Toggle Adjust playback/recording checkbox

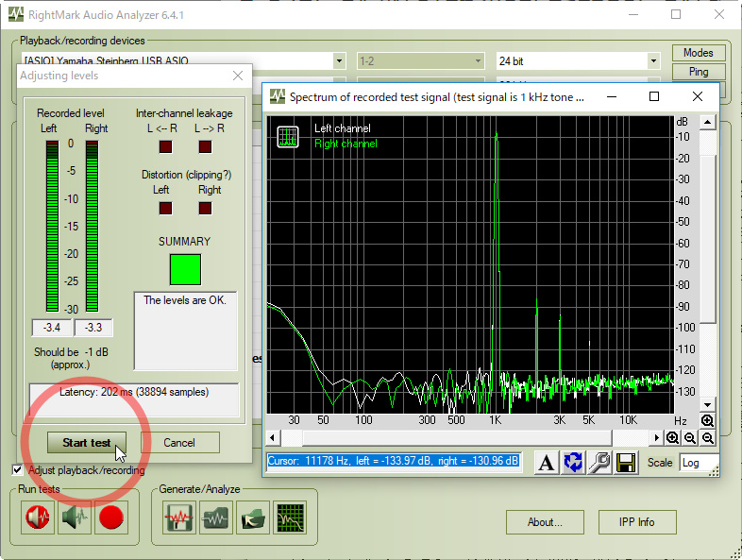click(18, 470)
